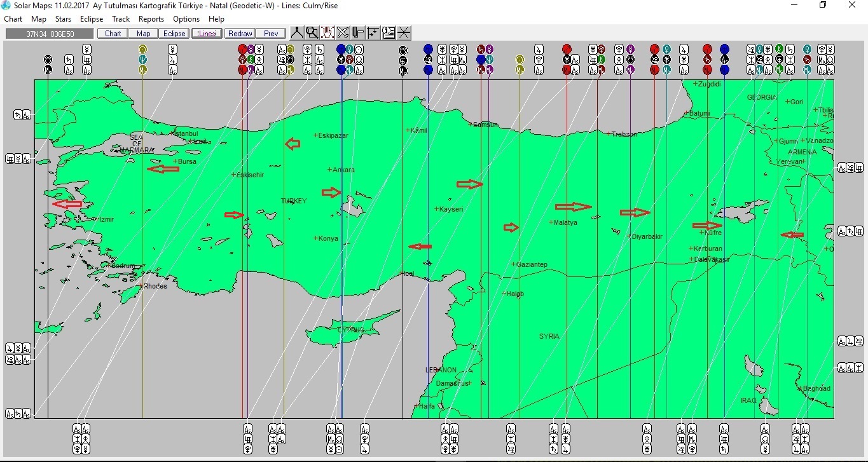Click the Eclipse button next to Map
Image resolution: width=868 pixels, height=462 pixels.
(174, 33)
